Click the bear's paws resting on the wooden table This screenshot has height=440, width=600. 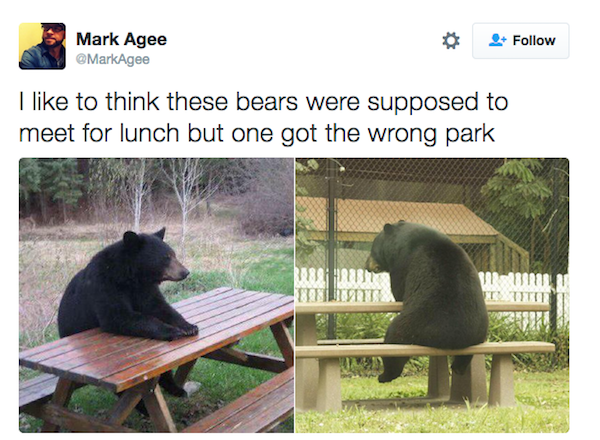[x=180, y=332]
